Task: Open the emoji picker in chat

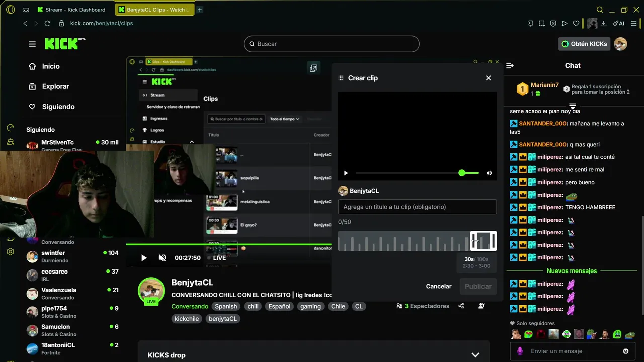Action: 626,351
